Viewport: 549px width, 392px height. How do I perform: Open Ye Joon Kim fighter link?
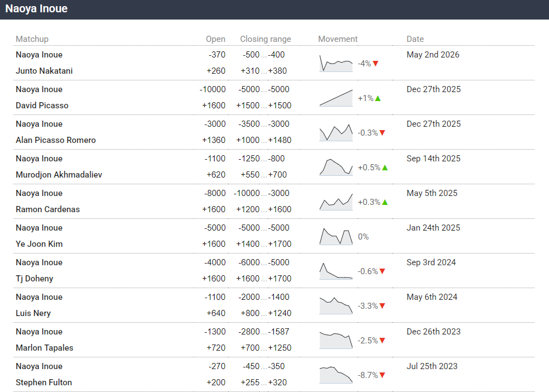pos(39,243)
